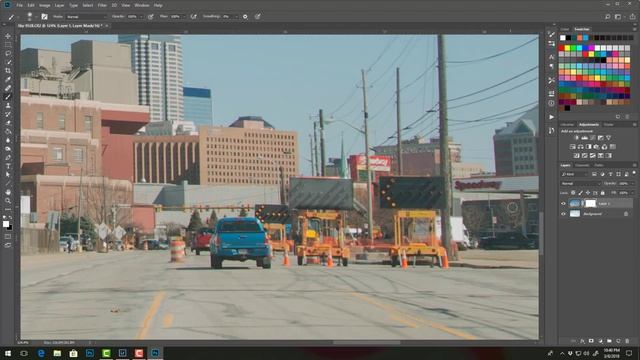Hide the Background layer eye icon
Viewport: 640px width, 360px height.
click(563, 213)
